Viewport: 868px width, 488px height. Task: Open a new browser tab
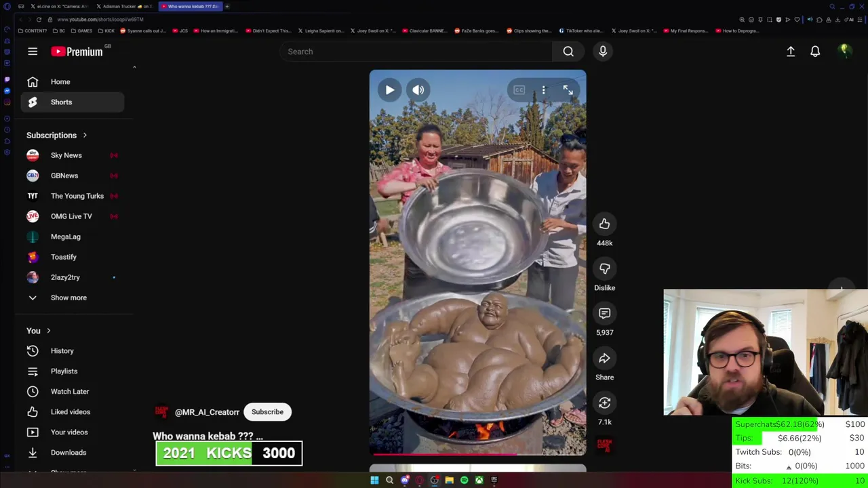227,6
